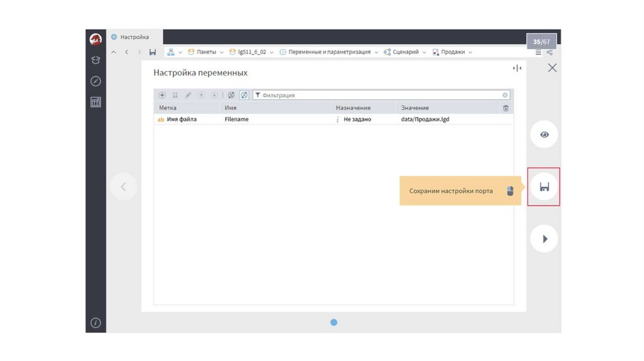The image size is (644, 361).
Task: Click the blue slide indicator dot
Action: 334,323
